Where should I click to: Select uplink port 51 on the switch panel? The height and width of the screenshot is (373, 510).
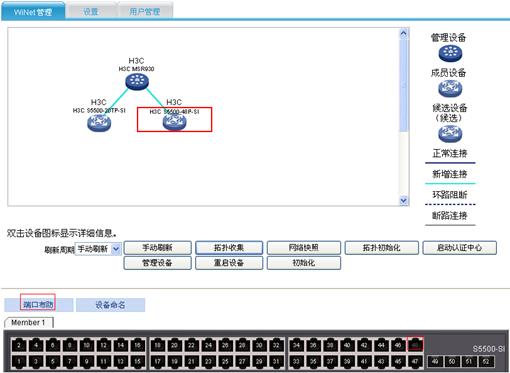click(x=469, y=361)
